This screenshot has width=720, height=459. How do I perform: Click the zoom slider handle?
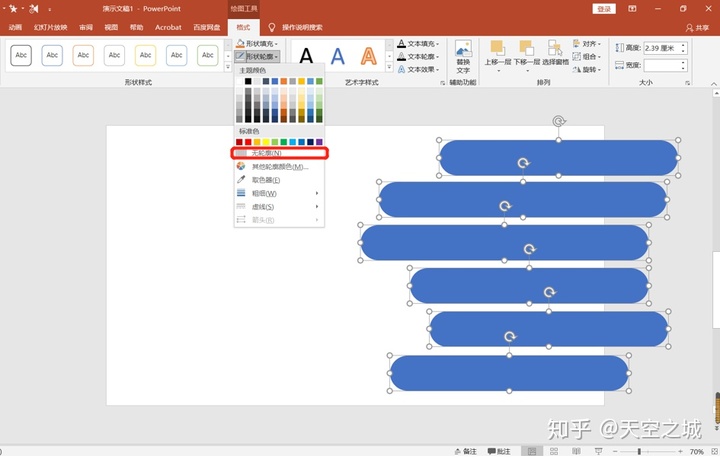click(x=639, y=452)
